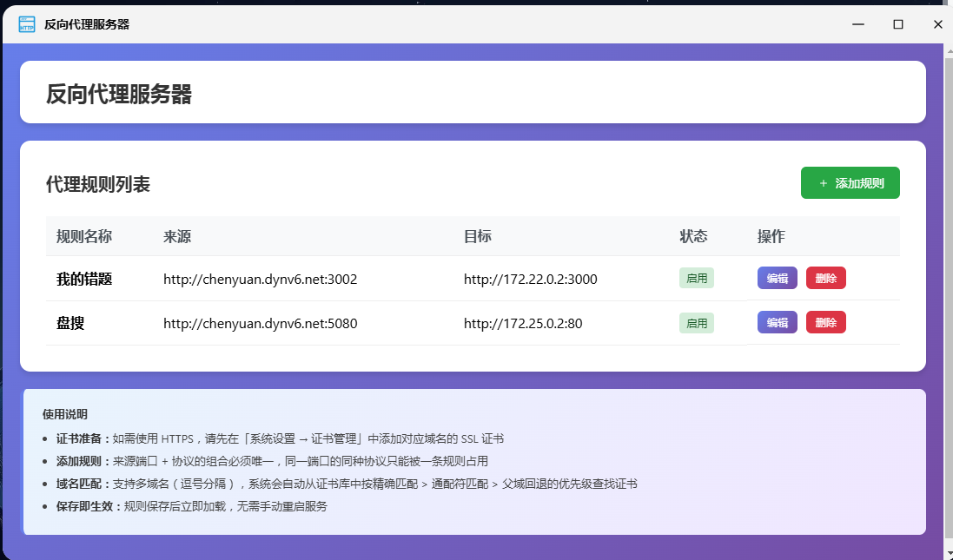Click the 反向代理服务器 page heading

coord(119,94)
